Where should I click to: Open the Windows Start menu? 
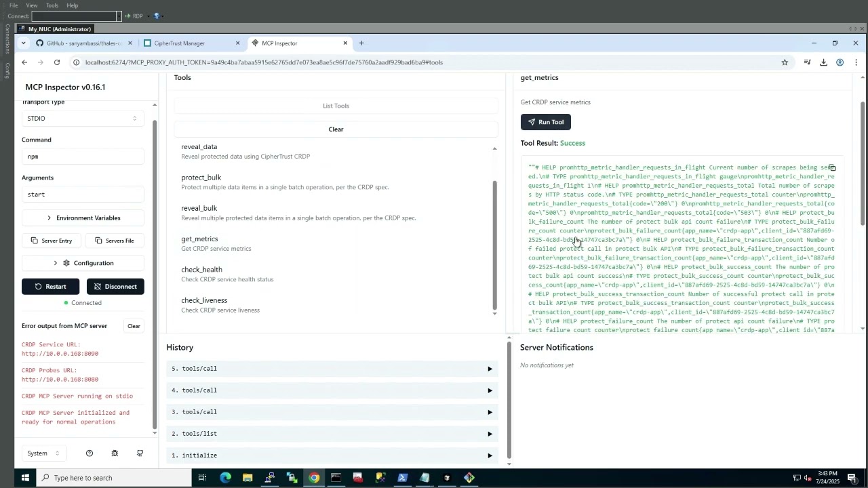coord(24,478)
